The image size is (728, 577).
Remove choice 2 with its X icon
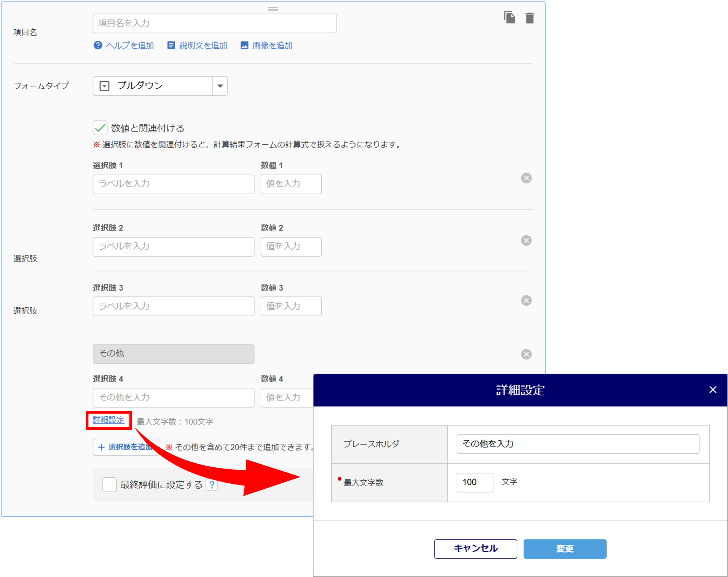coord(526,241)
